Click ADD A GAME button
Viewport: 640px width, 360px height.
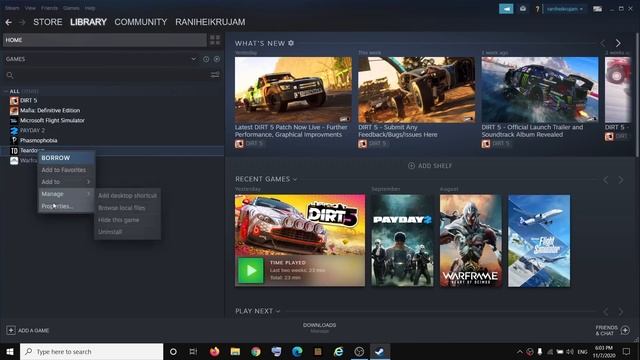28,330
